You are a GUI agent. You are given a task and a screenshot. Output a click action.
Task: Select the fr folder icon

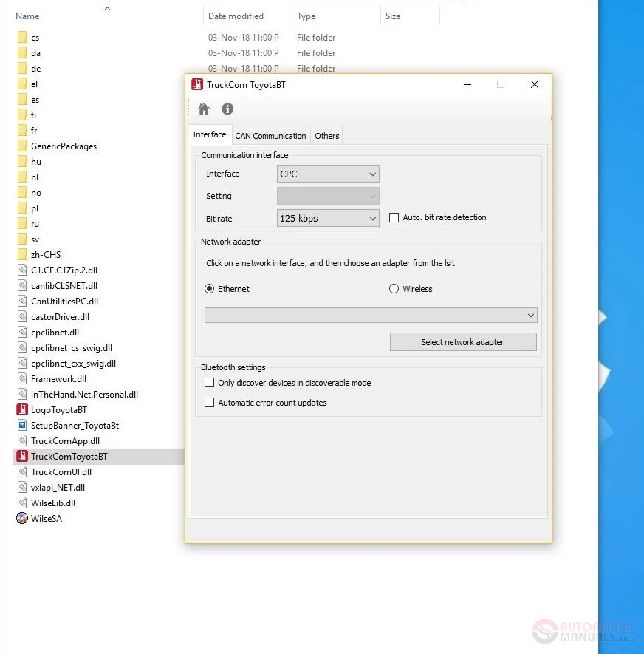(22, 131)
